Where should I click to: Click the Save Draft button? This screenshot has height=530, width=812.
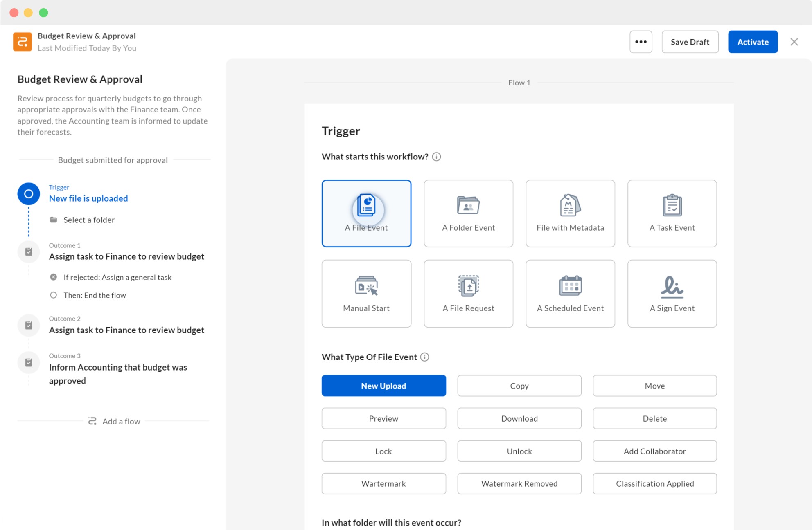690,41
